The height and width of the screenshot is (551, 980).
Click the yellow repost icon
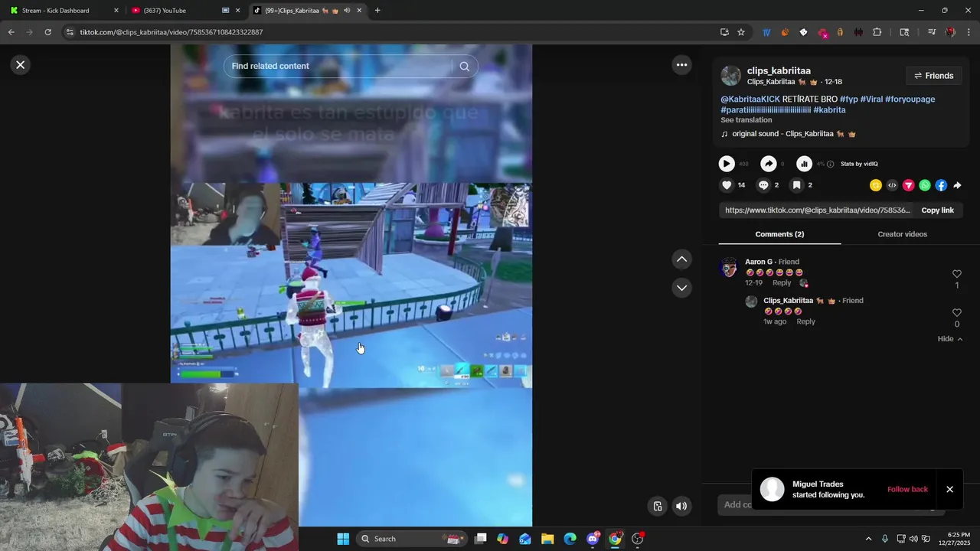pyautogui.click(x=876, y=185)
